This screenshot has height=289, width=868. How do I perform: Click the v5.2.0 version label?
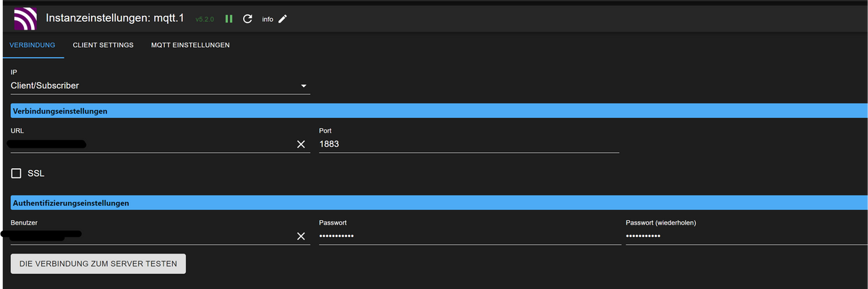pos(205,20)
